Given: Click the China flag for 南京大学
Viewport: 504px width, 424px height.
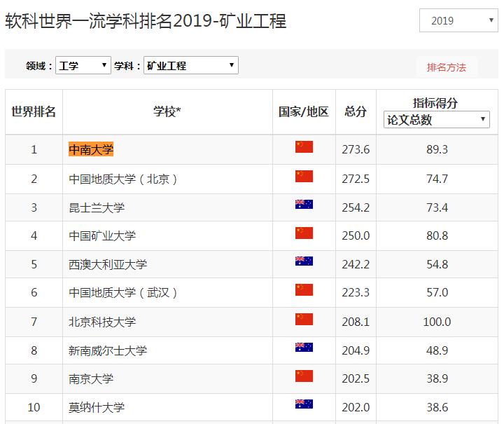Looking at the screenshot, I should point(304,376).
